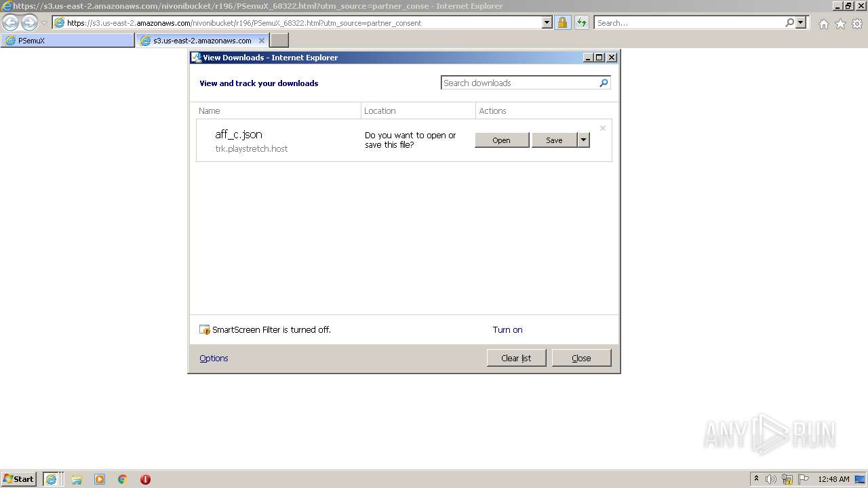Screen dimensions: 868x488
Task: Open Favorites star icon
Action: [840, 24]
